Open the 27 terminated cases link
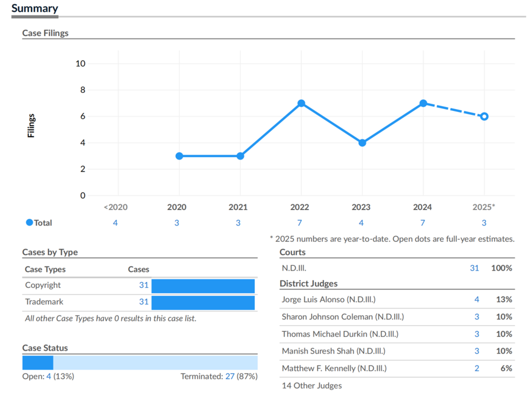532x394 pixels. [230, 376]
